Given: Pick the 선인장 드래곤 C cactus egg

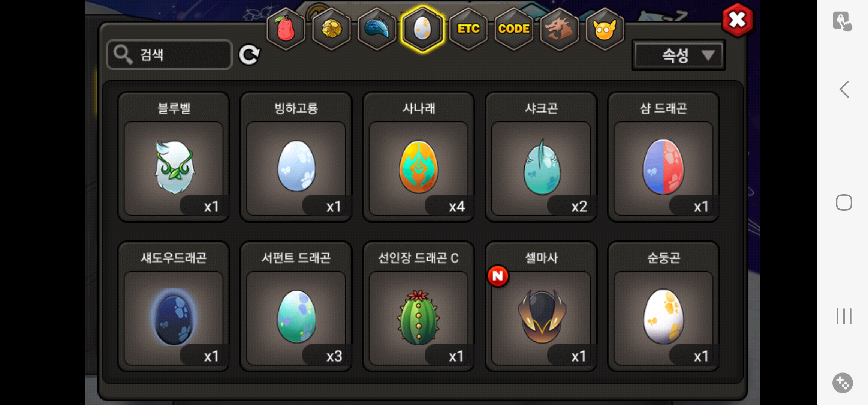Looking at the screenshot, I should 419,306.
